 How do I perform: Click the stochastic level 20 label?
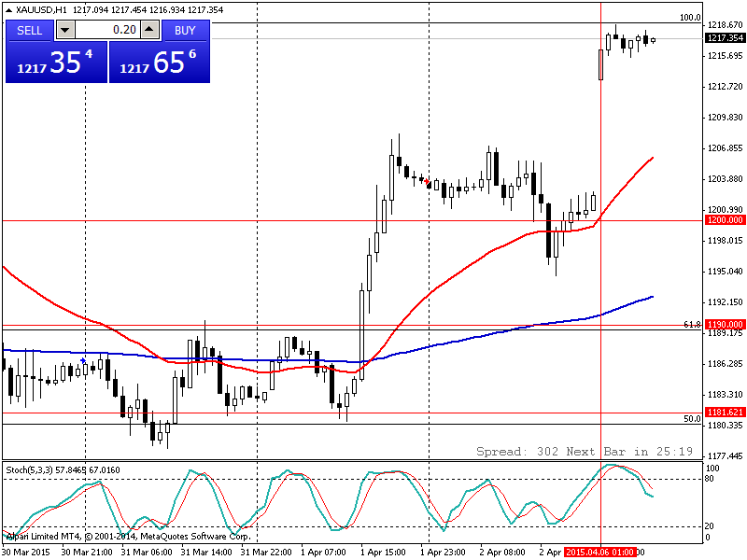710,526
